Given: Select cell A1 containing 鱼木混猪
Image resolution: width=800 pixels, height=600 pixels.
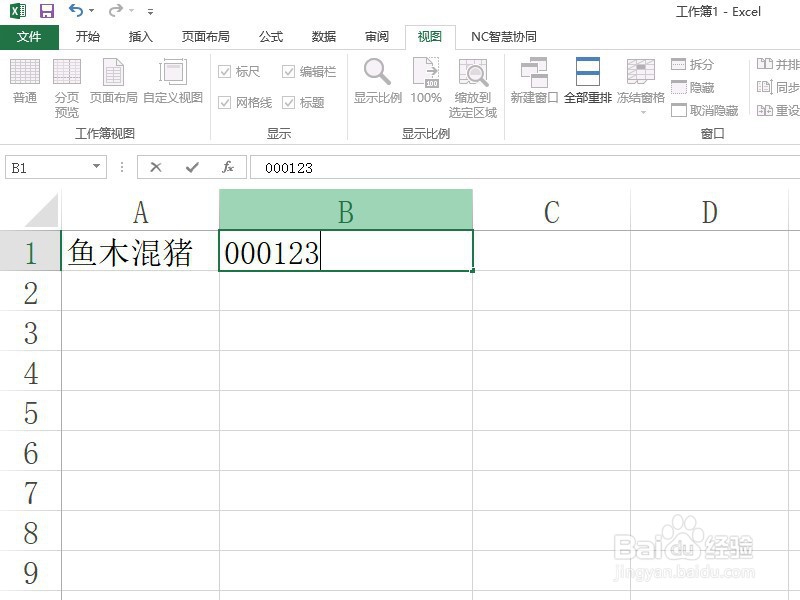Looking at the screenshot, I should pos(140,254).
